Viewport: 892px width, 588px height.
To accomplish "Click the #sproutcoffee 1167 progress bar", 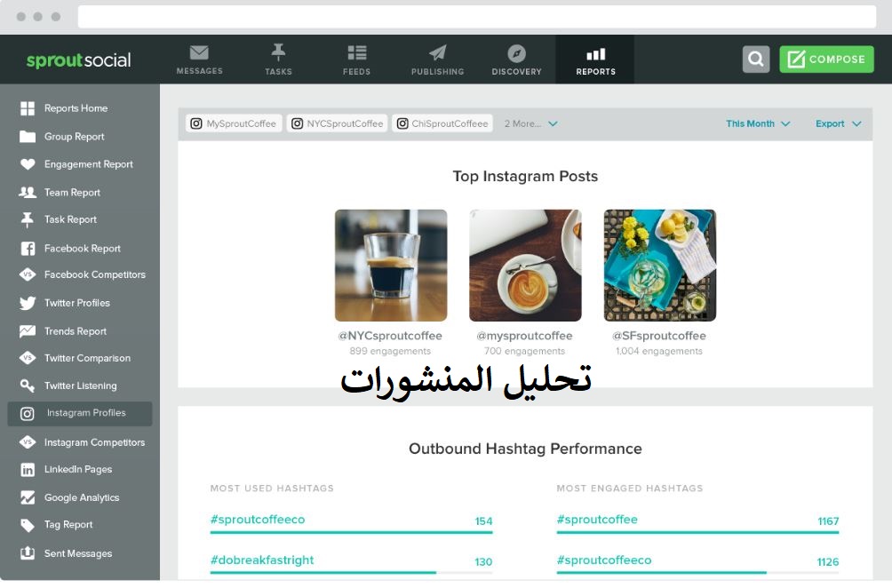I will (697, 533).
